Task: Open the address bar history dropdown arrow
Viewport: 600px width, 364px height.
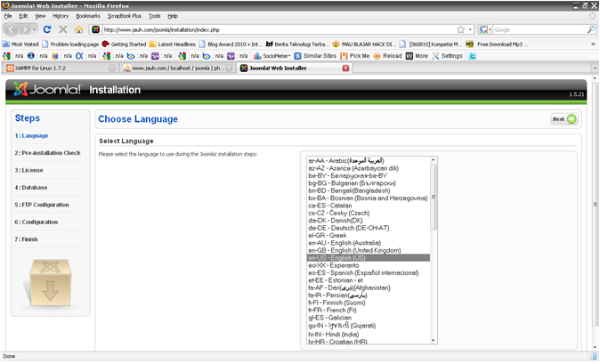Action: click(x=470, y=29)
